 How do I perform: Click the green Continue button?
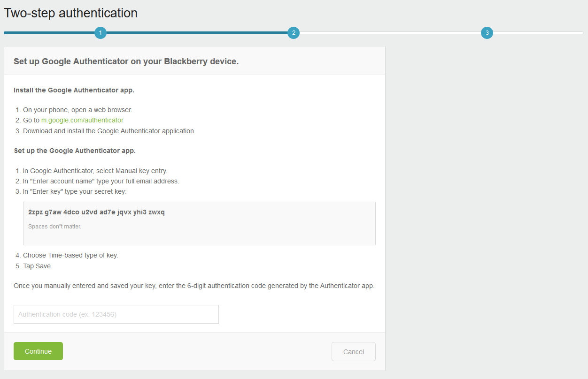[x=38, y=351]
